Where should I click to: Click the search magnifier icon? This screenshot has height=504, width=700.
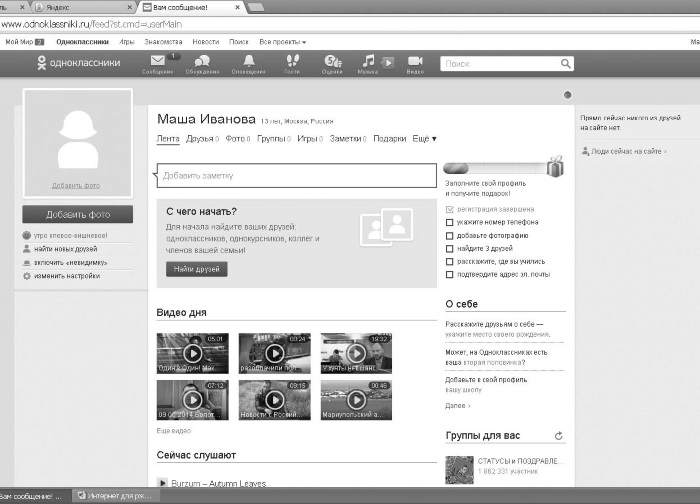click(x=566, y=64)
